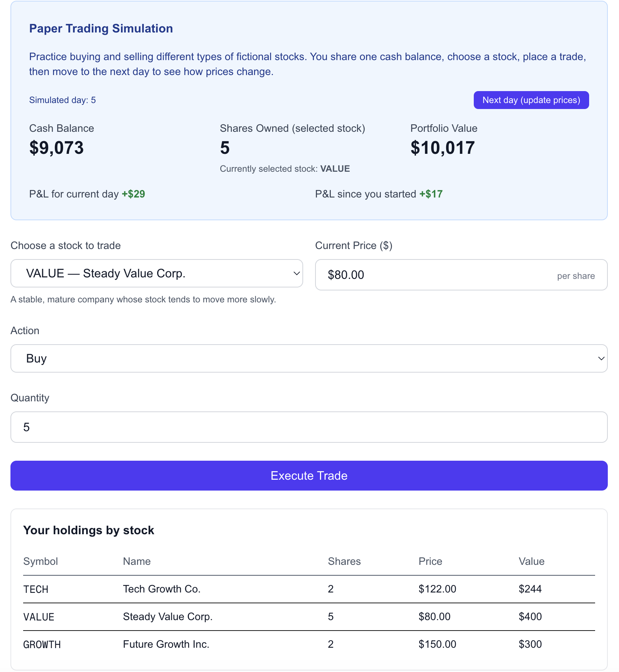Open the 'Choose a stock to trade' dropdown
619x672 pixels.
pyautogui.click(x=156, y=273)
